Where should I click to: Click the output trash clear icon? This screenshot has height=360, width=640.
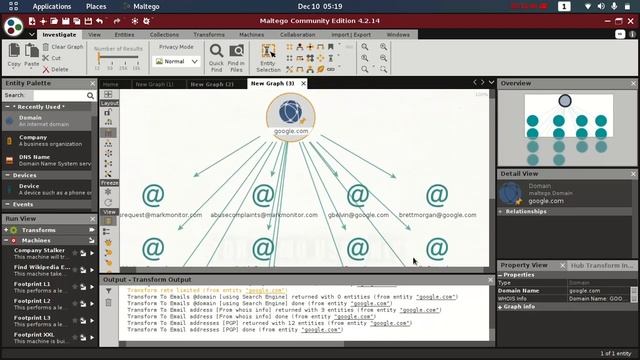[x=109, y=302]
